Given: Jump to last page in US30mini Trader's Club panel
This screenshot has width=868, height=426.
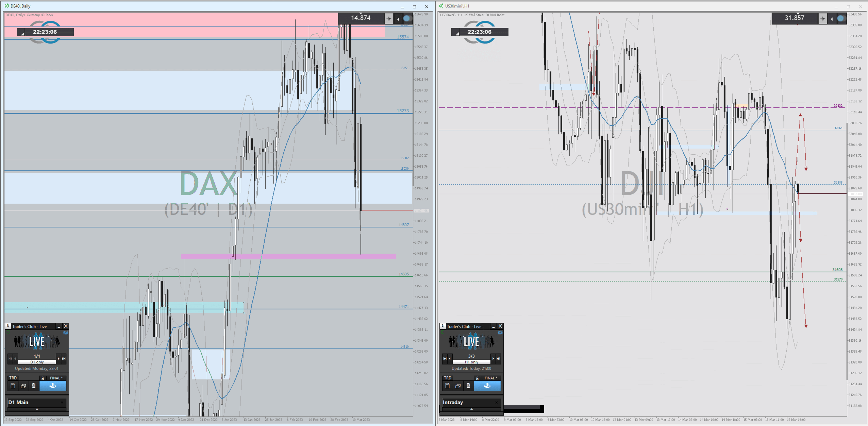Looking at the screenshot, I should coord(498,359).
